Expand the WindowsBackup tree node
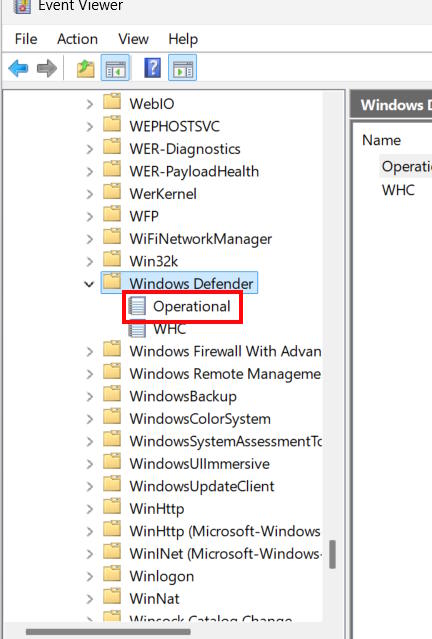 (x=90, y=397)
